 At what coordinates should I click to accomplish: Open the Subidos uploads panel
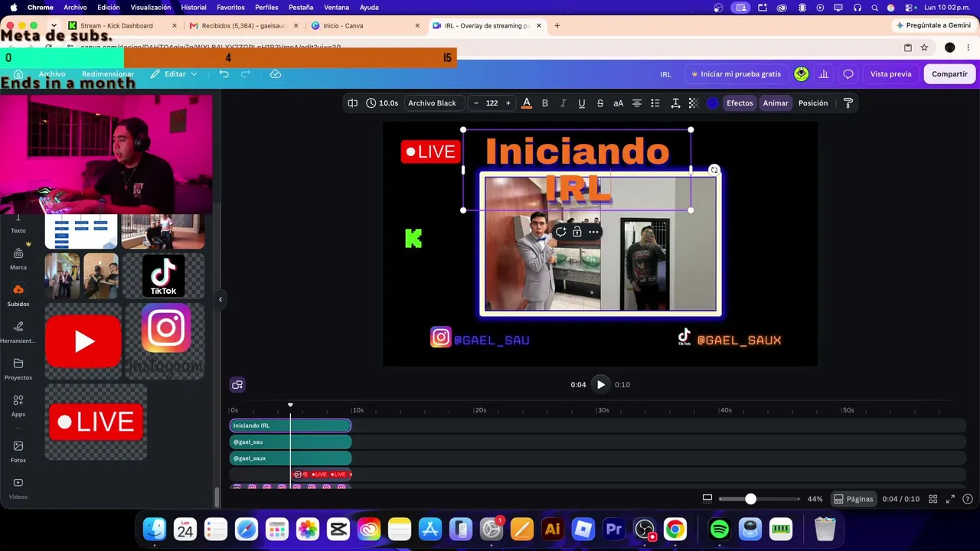click(x=18, y=295)
